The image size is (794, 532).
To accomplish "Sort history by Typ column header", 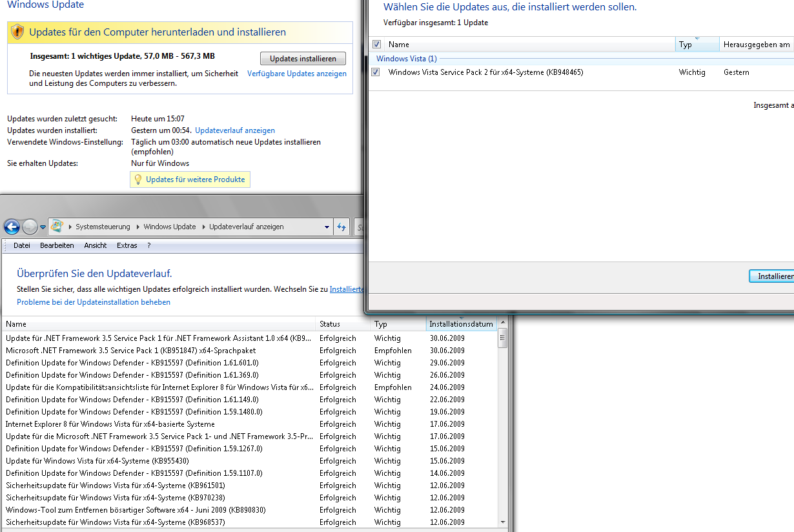I will [398, 324].
